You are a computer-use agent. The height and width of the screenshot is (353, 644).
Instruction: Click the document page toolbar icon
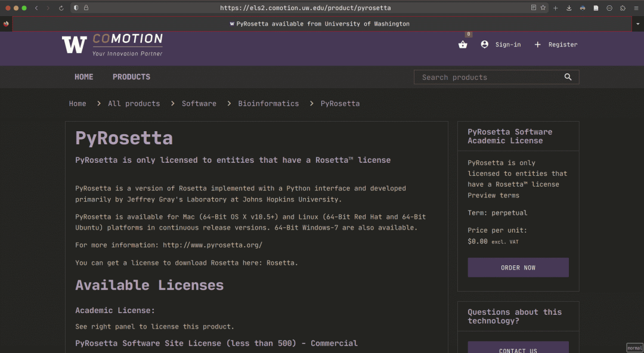(x=596, y=8)
